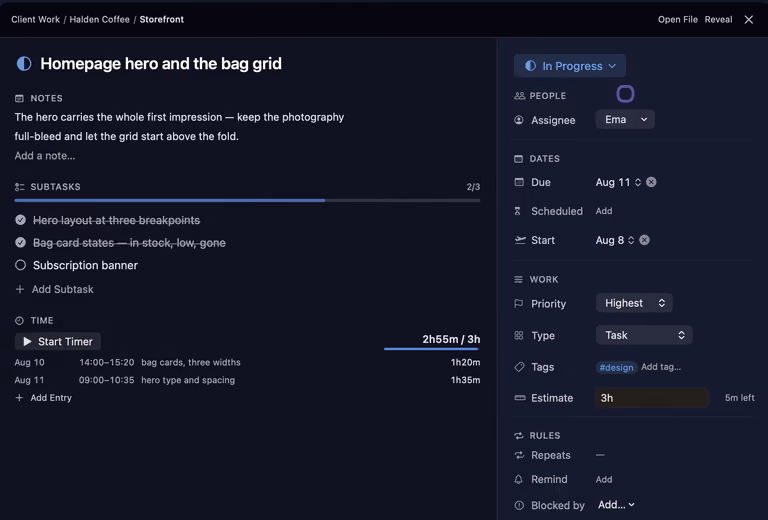768x520 pixels.
Task: Click the Blocked by warning icon
Action: (x=519, y=505)
